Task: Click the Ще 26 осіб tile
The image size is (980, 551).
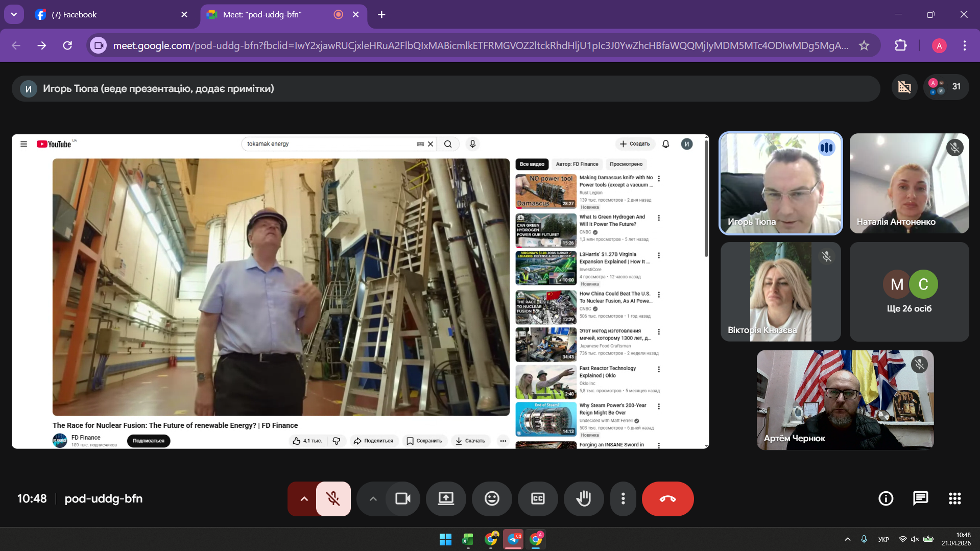Action: (x=909, y=292)
